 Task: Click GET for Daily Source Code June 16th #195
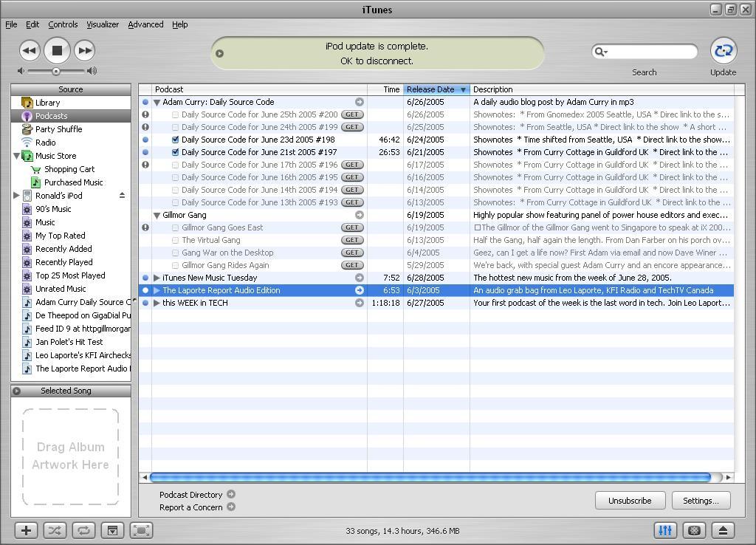click(352, 177)
